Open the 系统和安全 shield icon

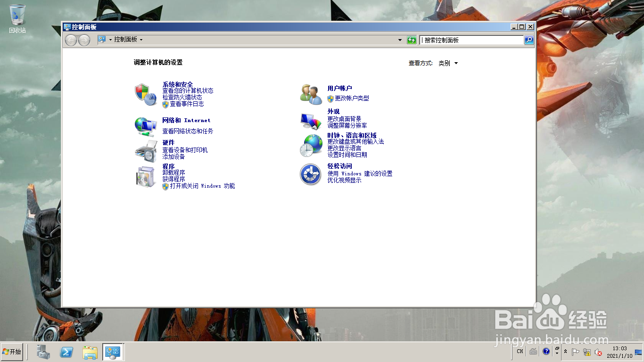click(x=145, y=94)
